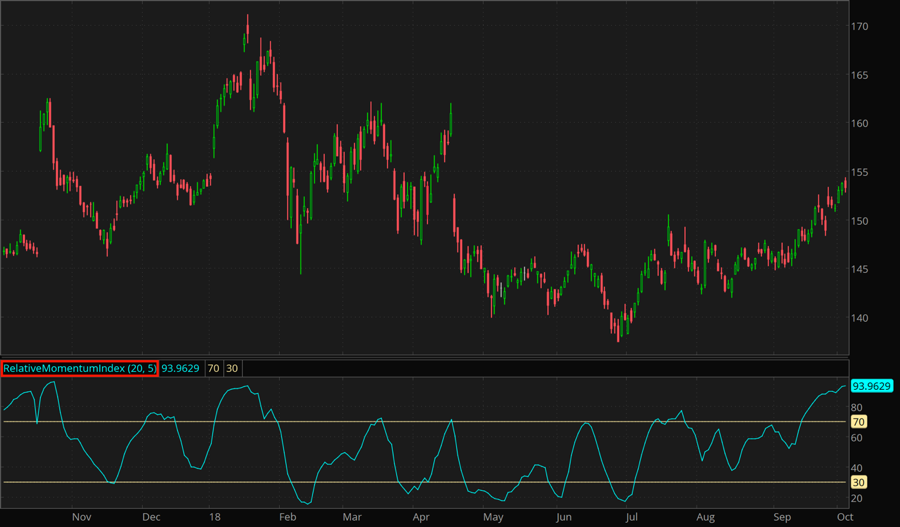
Task: Click the 170 price level on price axis
Action: (860, 27)
